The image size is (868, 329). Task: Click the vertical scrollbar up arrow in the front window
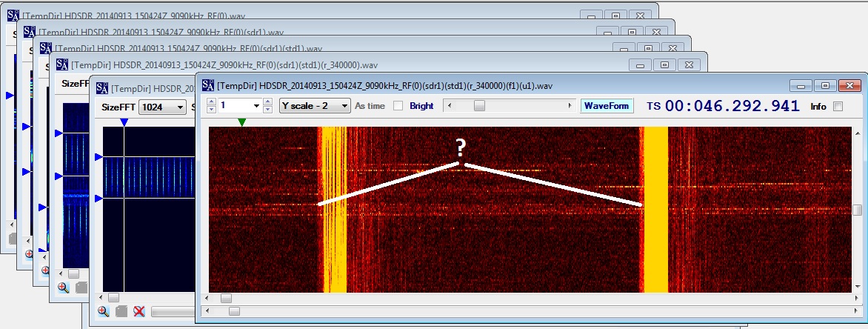858,133
